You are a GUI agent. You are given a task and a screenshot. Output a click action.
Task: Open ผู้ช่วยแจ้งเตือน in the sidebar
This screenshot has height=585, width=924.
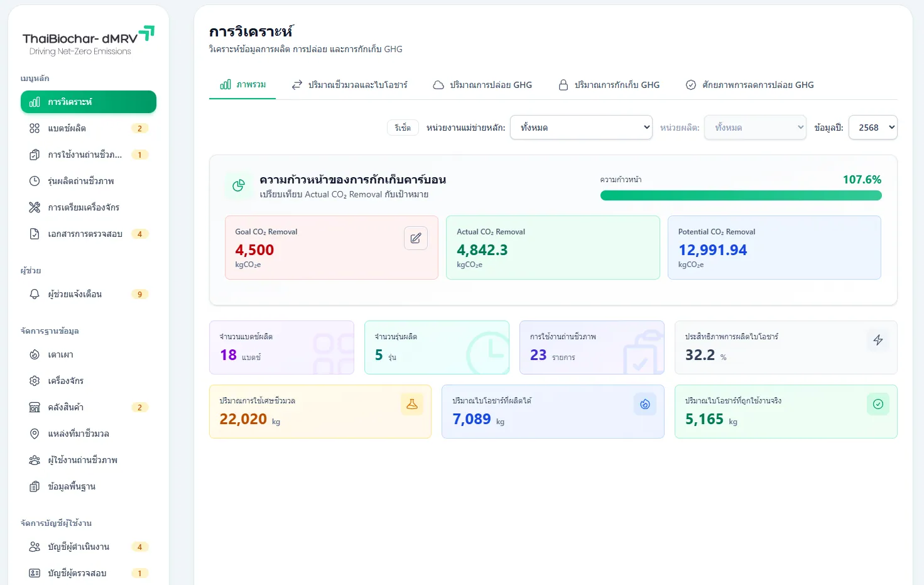click(x=89, y=294)
